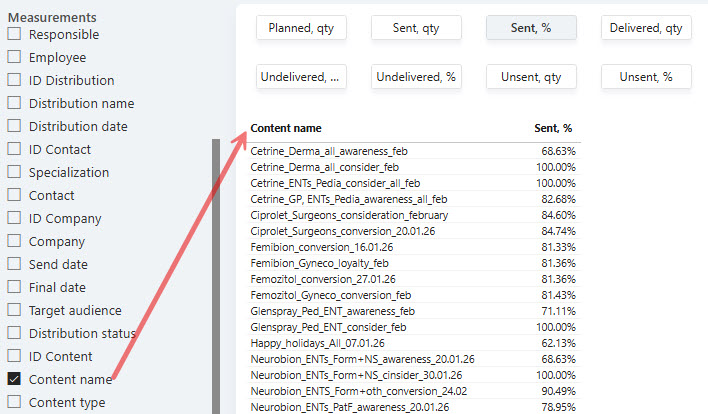This screenshot has height=414, width=708.
Task: Select Ciprolet_Surgeons_conversion_20.01.26 row
Action: (414, 231)
